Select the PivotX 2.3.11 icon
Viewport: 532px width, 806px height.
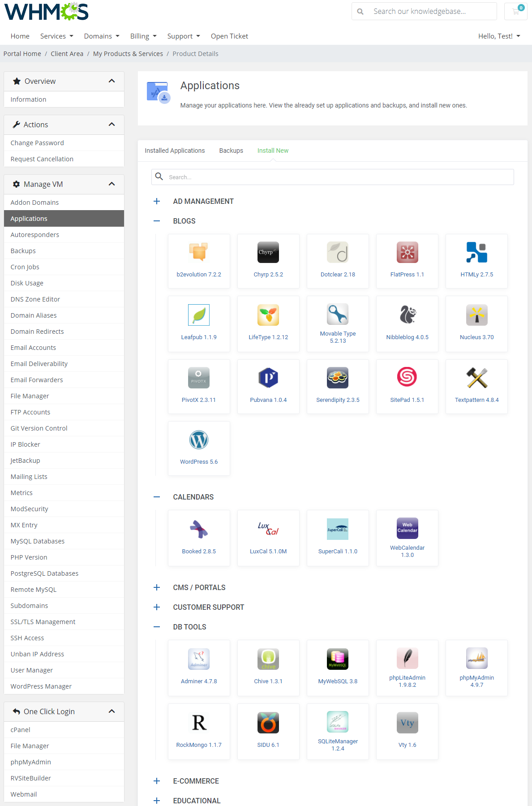(199, 377)
